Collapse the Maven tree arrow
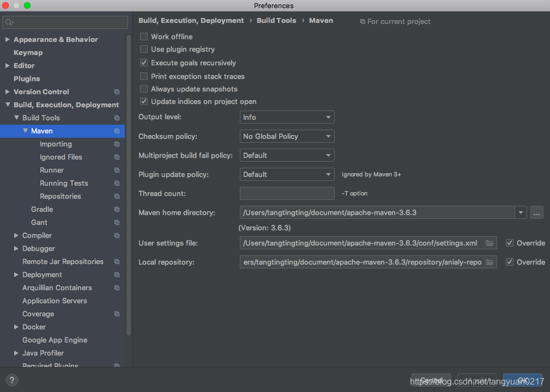The image size is (550, 392). click(x=25, y=131)
